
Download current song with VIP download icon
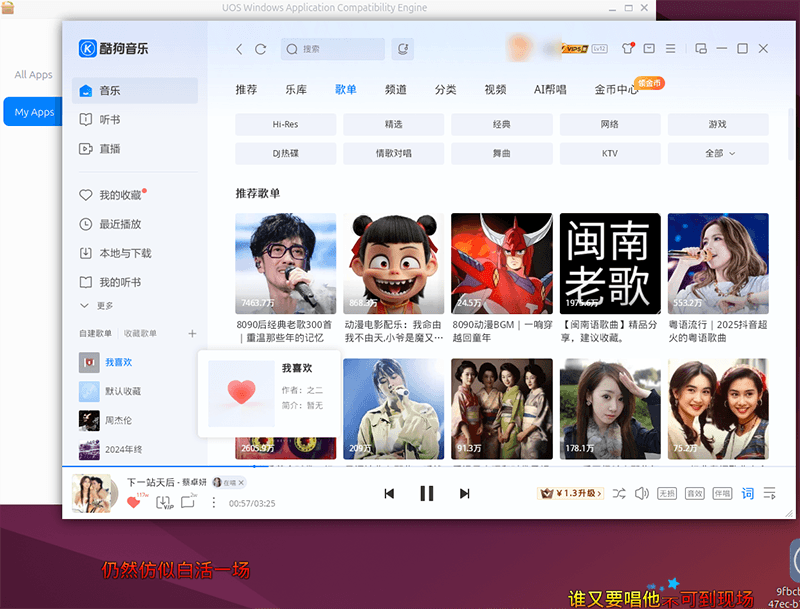coord(164,502)
